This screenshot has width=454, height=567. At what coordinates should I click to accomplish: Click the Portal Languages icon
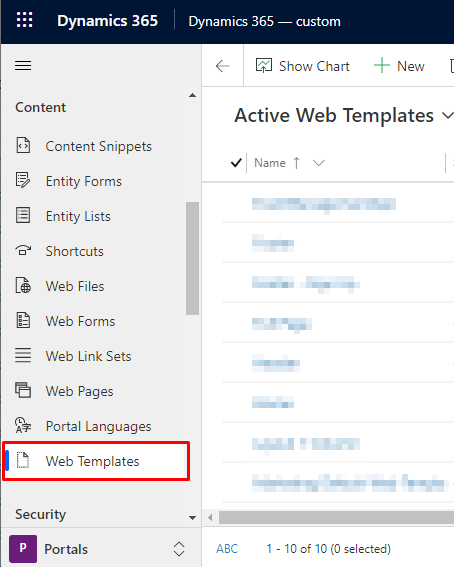point(23,425)
